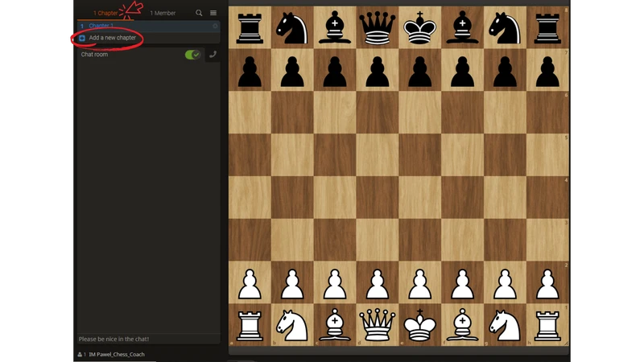This screenshot has width=644, height=362.
Task: Click the "Add a new chapter" text
Action: tap(113, 38)
